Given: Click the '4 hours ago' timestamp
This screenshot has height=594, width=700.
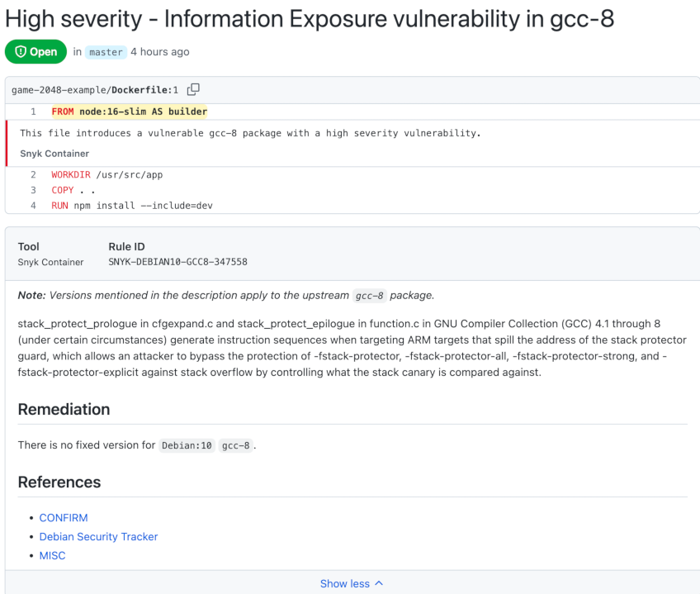Looking at the screenshot, I should (160, 52).
